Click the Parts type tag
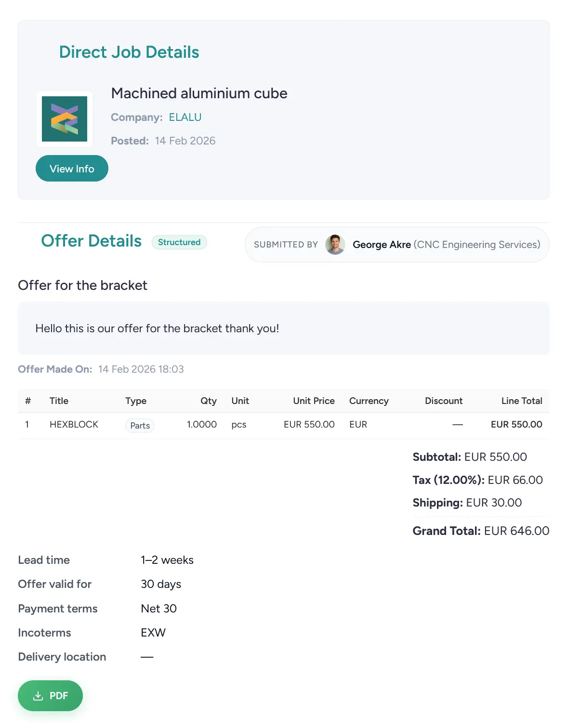Image resolution: width=567 pixels, height=728 pixels. click(x=140, y=426)
